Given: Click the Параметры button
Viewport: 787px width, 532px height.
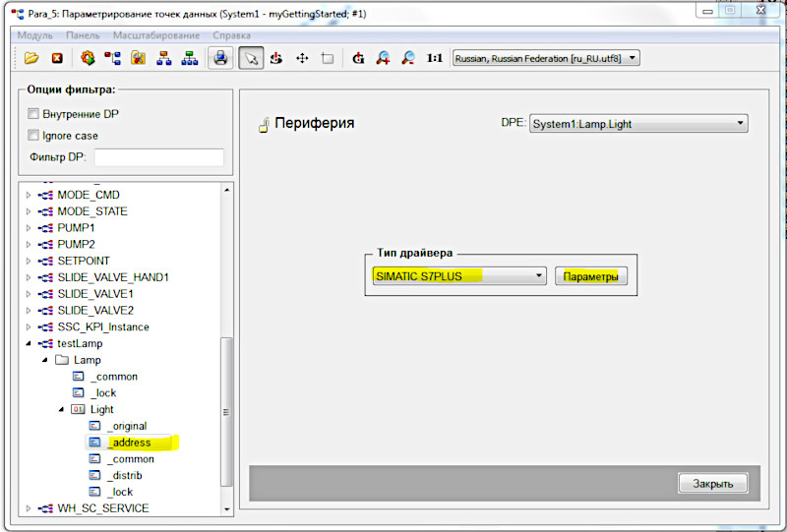Looking at the screenshot, I should (x=591, y=276).
